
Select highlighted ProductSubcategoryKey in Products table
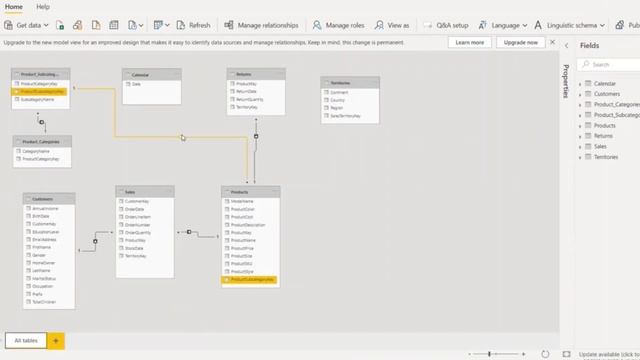tap(249, 280)
